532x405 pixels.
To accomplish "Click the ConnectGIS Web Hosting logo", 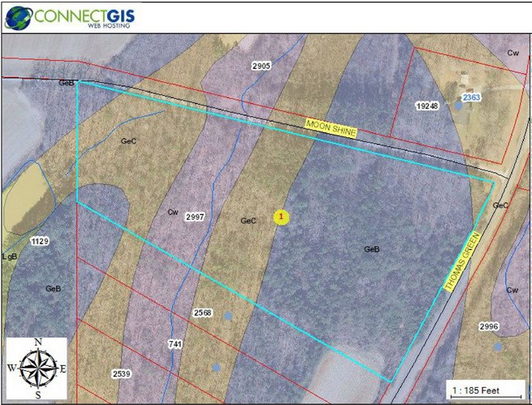I will click(x=70, y=18).
